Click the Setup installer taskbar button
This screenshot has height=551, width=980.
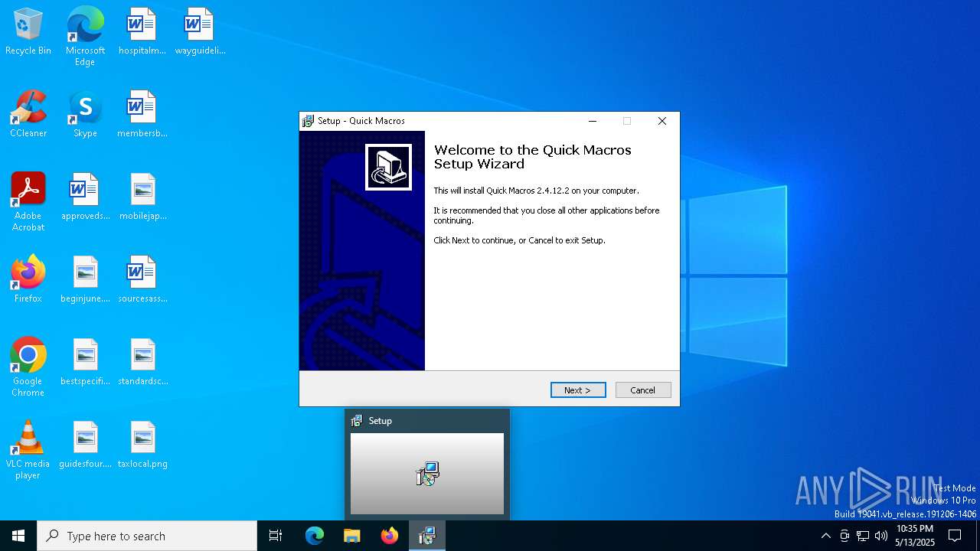[427, 536]
